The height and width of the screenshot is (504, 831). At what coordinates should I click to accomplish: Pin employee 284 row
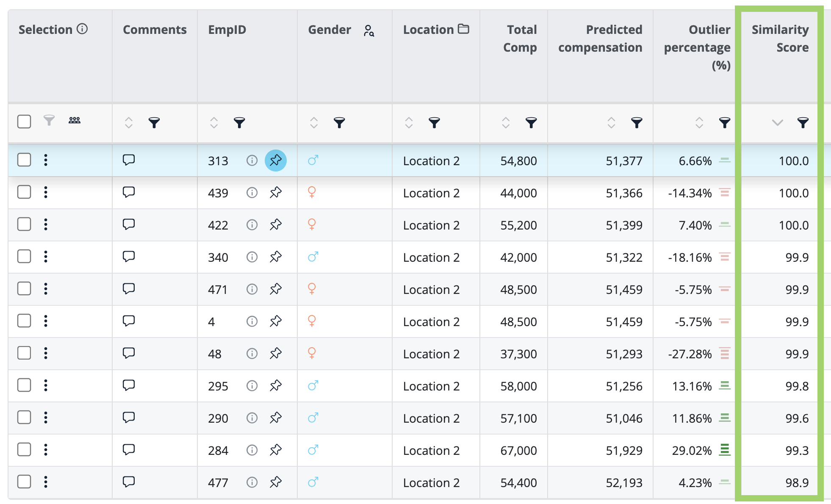(276, 450)
